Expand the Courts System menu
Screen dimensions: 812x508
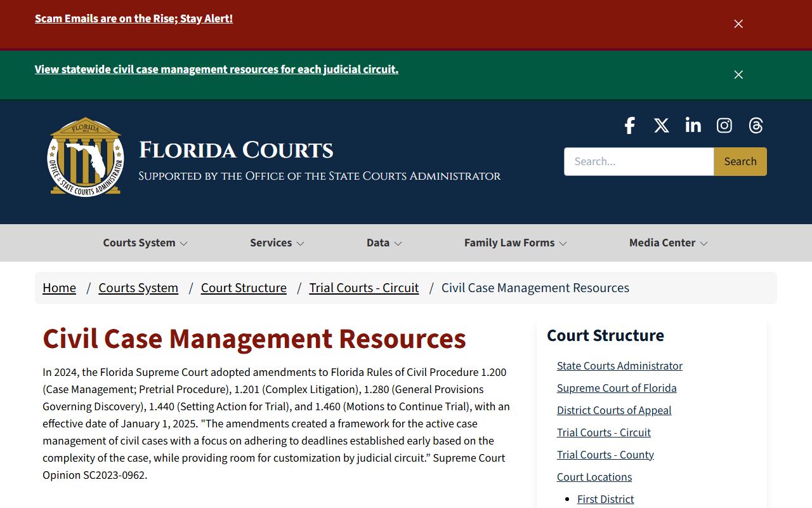[x=145, y=243]
